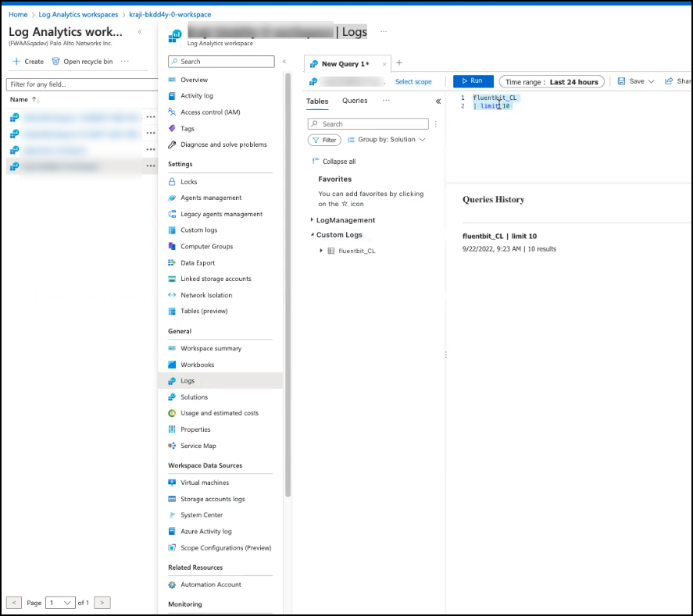The height and width of the screenshot is (616, 693).
Task: Open the Group by: Solution dropdown
Action: (x=386, y=140)
